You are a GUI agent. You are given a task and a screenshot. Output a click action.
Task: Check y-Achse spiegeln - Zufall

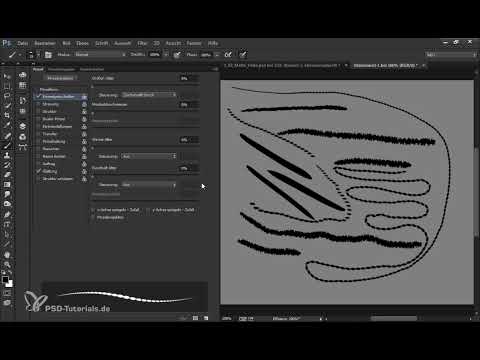point(149,210)
